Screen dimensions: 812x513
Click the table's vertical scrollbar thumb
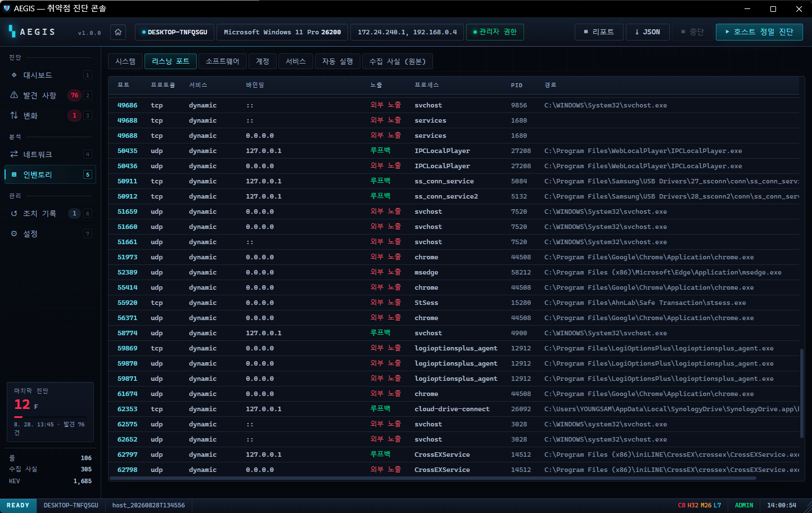pyautogui.click(x=801, y=393)
